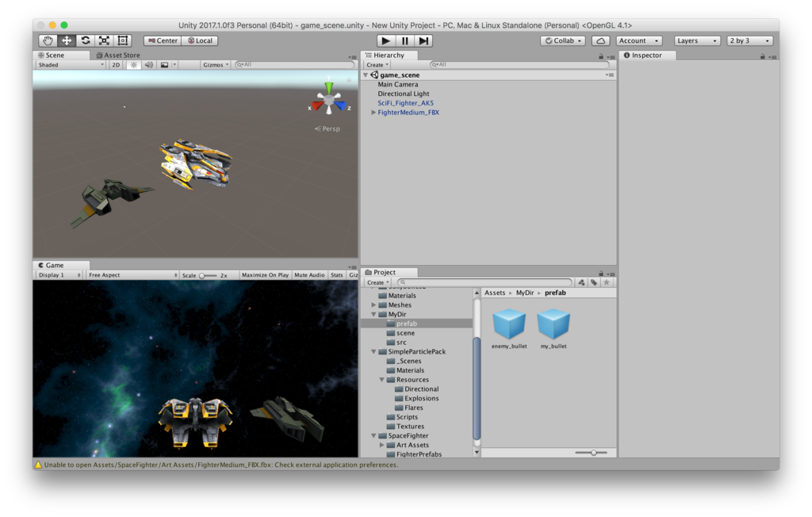The height and width of the screenshot is (517, 812).
Task: Click the Scene search field
Action: pyautogui.click(x=295, y=65)
